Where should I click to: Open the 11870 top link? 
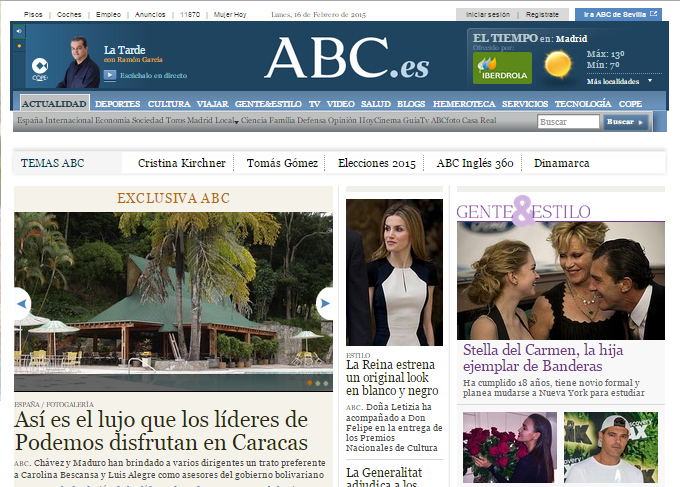pos(190,14)
